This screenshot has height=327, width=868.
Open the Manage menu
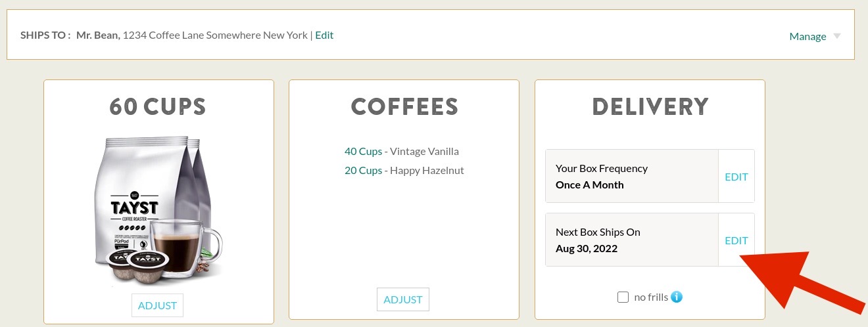click(x=808, y=36)
